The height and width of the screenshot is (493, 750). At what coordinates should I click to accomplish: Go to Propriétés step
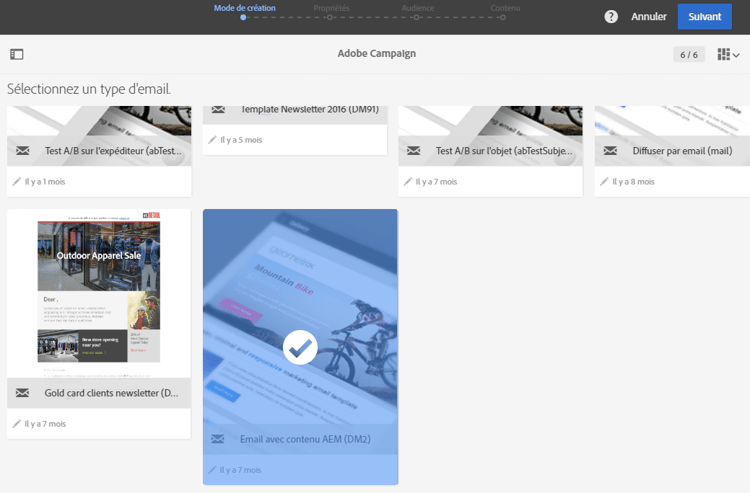[331, 8]
